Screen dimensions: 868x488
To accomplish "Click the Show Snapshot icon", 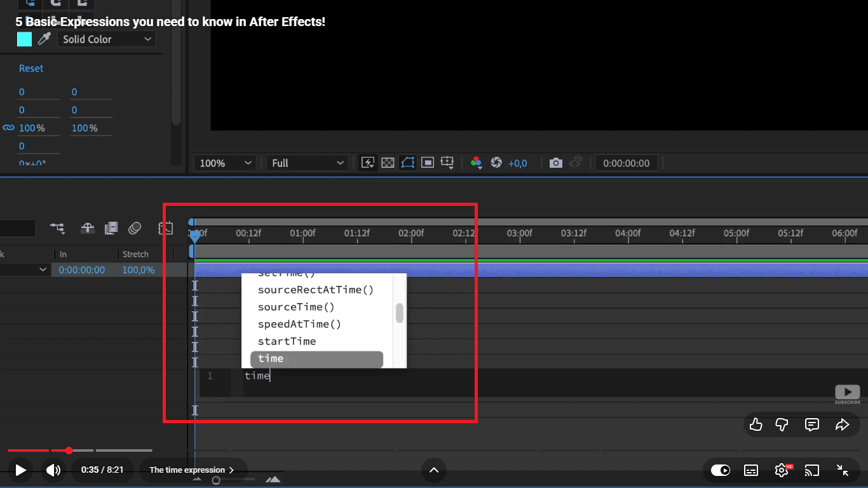I will tap(576, 163).
